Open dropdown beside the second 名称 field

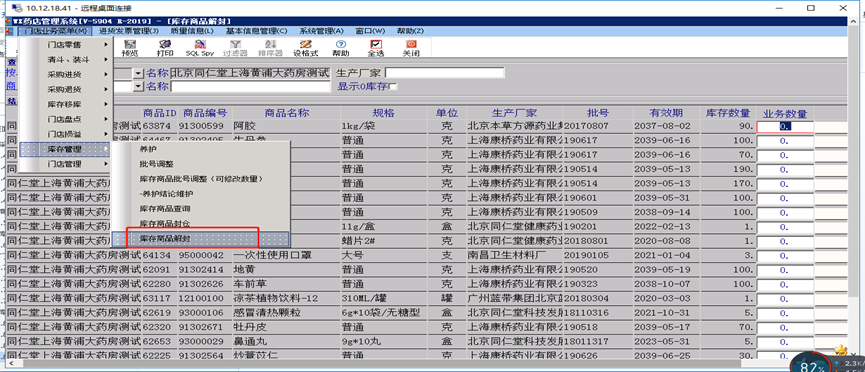138,87
